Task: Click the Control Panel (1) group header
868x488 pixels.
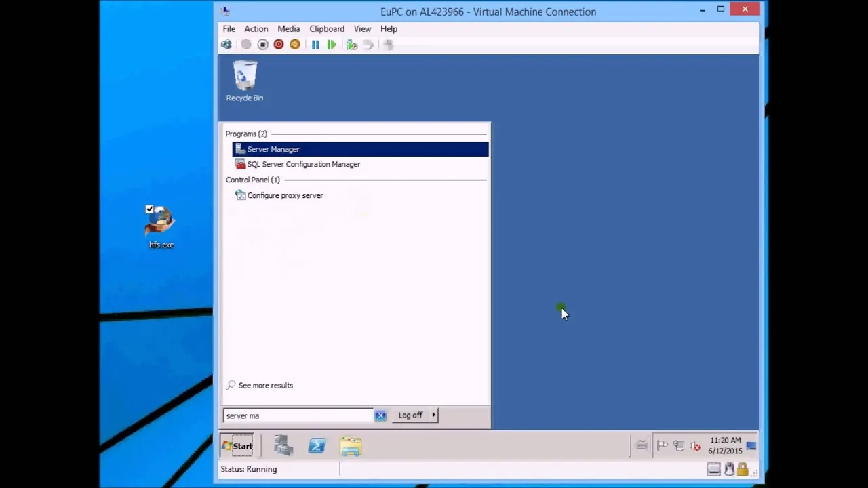Action: point(252,180)
